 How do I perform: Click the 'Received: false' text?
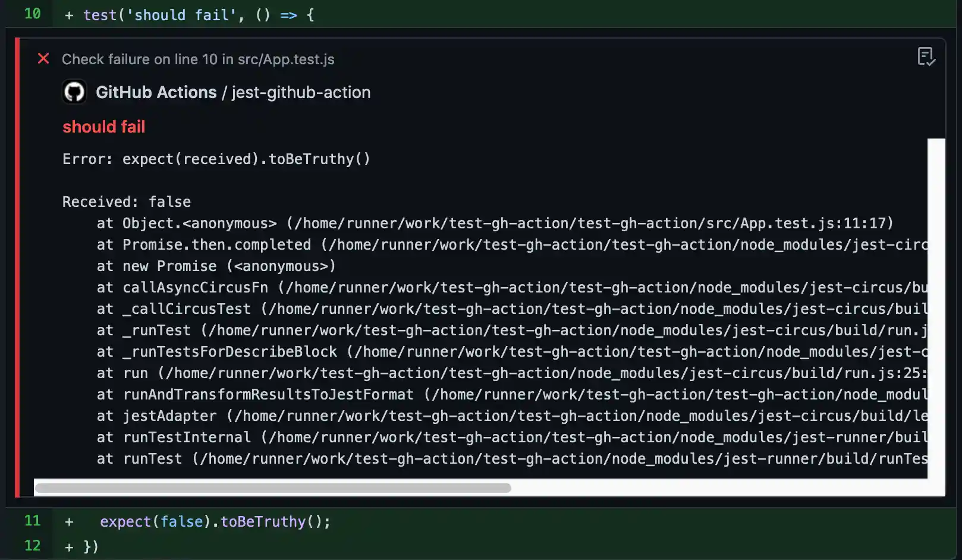127,202
